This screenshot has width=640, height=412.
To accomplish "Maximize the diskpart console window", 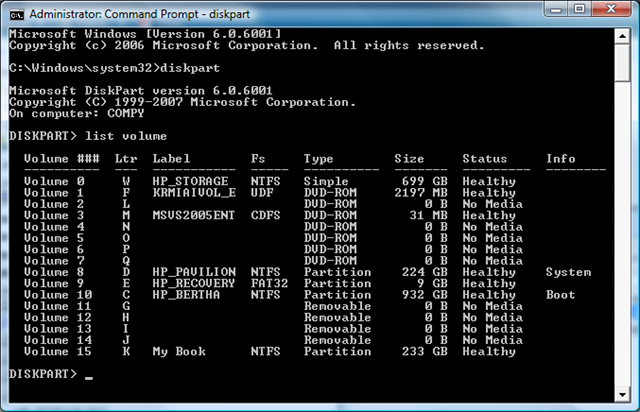I will click(576, 12).
